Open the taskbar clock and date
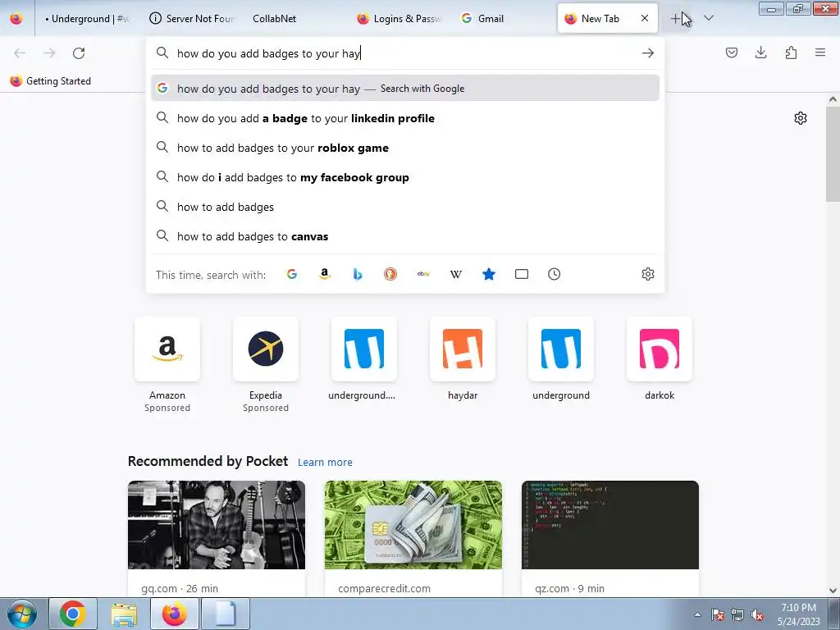 (798, 614)
